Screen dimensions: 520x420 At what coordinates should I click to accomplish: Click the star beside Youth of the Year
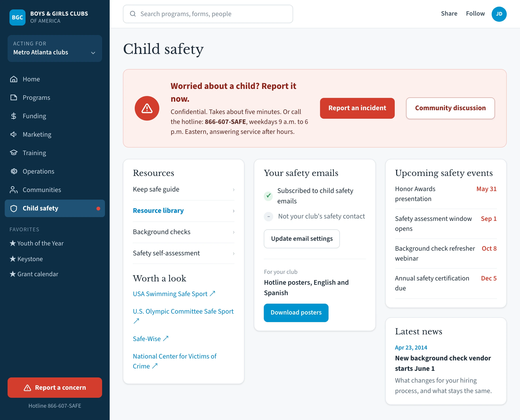[13, 243]
